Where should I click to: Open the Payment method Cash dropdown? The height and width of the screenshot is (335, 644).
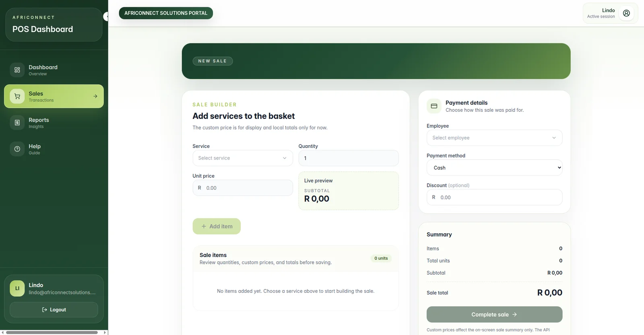click(494, 168)
